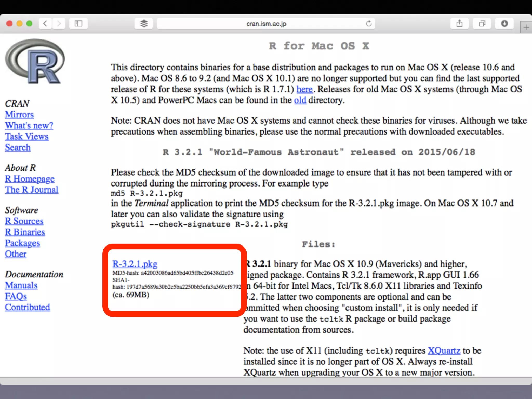
Task: Click the Safari back arrow button
Action: click(45, 24)
